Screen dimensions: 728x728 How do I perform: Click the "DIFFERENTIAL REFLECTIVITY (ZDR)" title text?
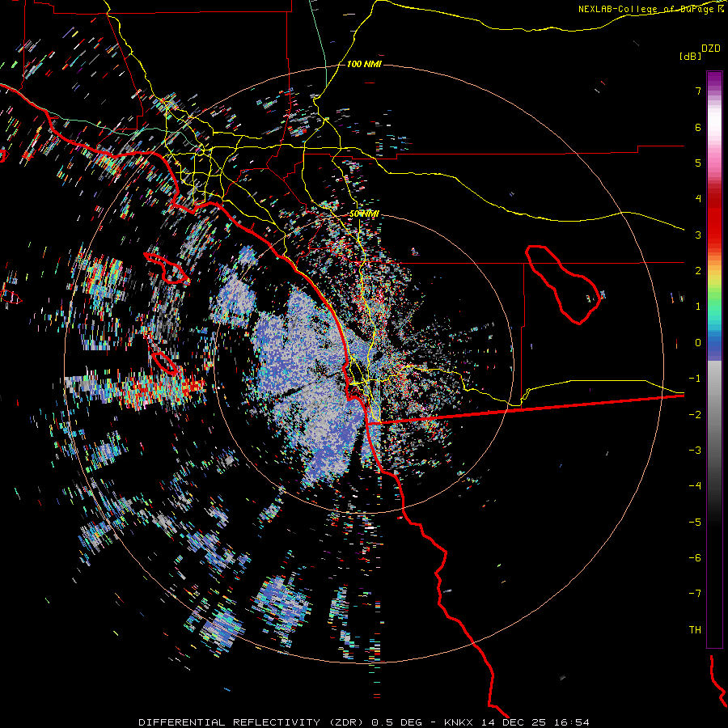(252, 722)
